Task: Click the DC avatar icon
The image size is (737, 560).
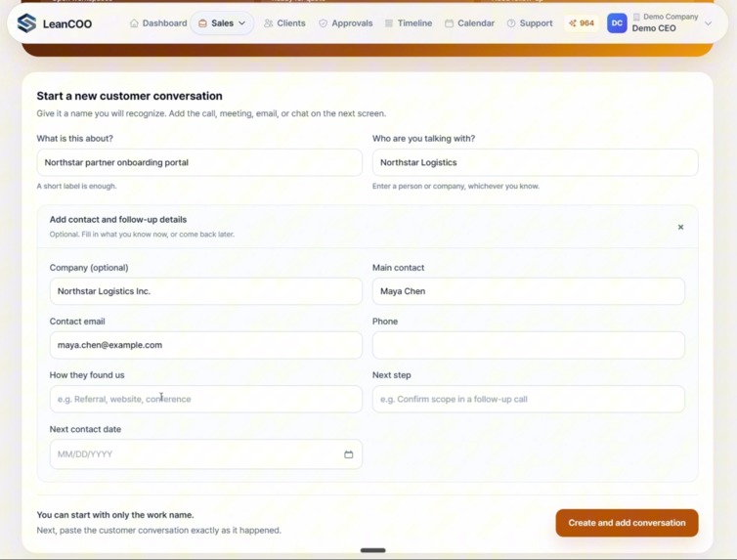Action: tap(617, 23)
